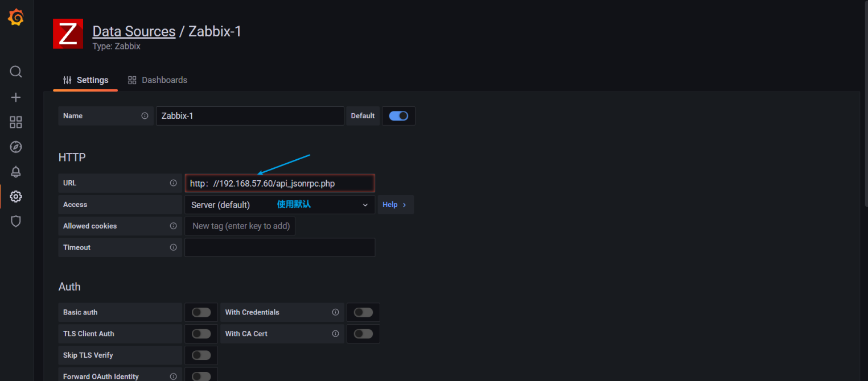The image size is (868, 381).
Task: Switch to the Settings tab
Action: [x=85, y=80]
